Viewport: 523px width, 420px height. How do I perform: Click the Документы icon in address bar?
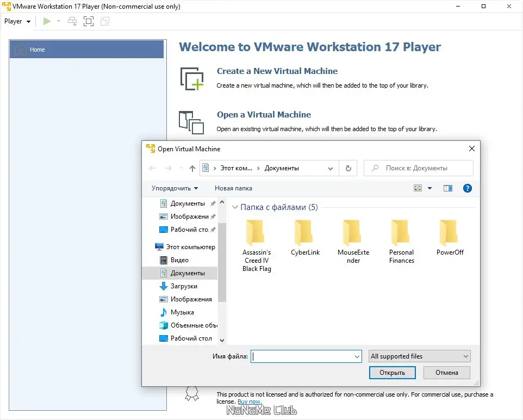click(x=206, y=168)
